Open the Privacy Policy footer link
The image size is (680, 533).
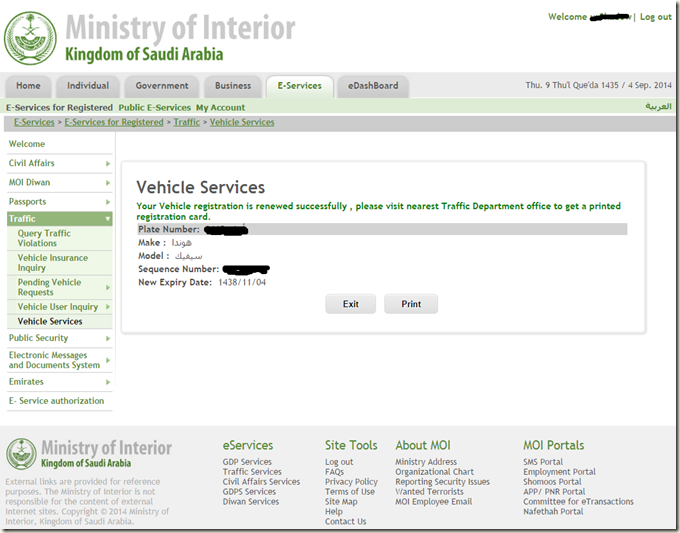tap(351, 482)
